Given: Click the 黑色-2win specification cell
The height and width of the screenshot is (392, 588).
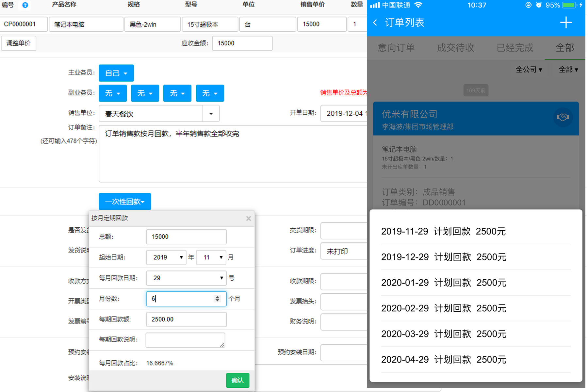Looking at the screenshot, I should pyautogui.click(x=153, y=24).
